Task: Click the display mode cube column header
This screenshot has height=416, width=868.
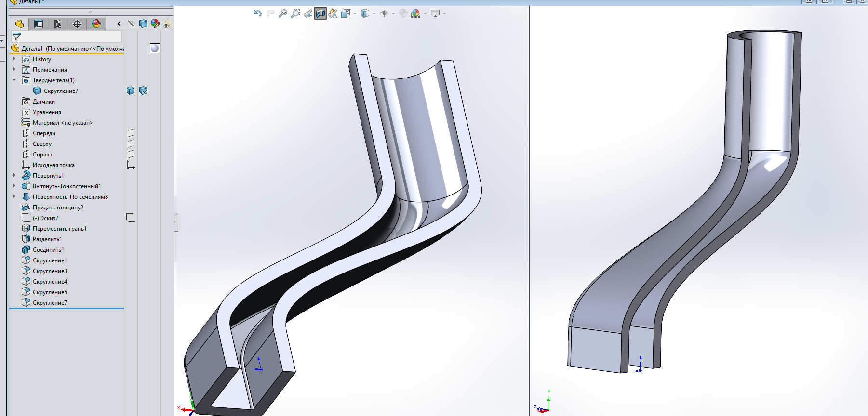Action: (143, 24)
